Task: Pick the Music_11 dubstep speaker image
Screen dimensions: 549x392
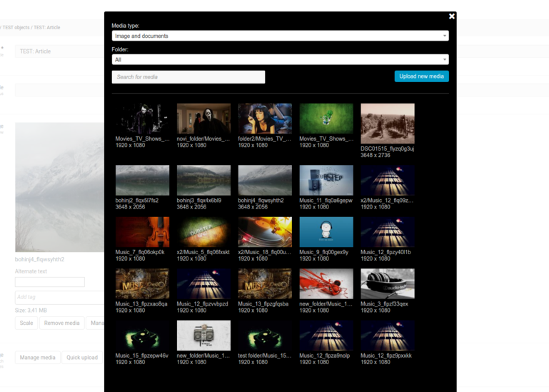Action: point(326,181)
